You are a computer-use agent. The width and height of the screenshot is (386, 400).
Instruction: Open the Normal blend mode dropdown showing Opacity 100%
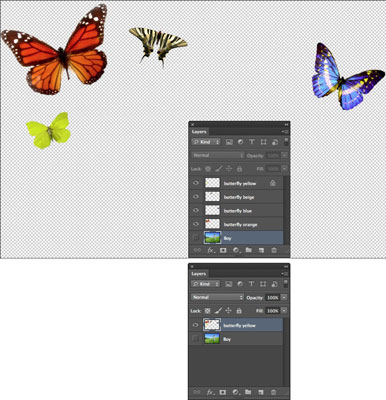[217, 297]
